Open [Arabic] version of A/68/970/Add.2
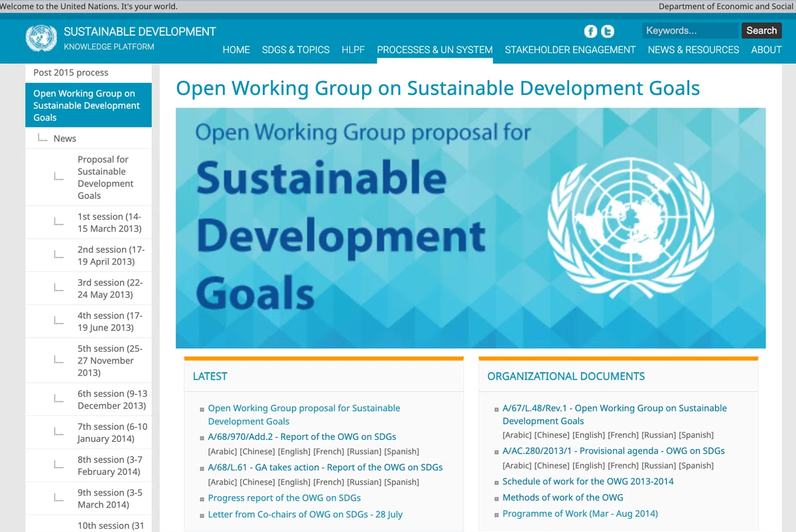 click(222, 452)
